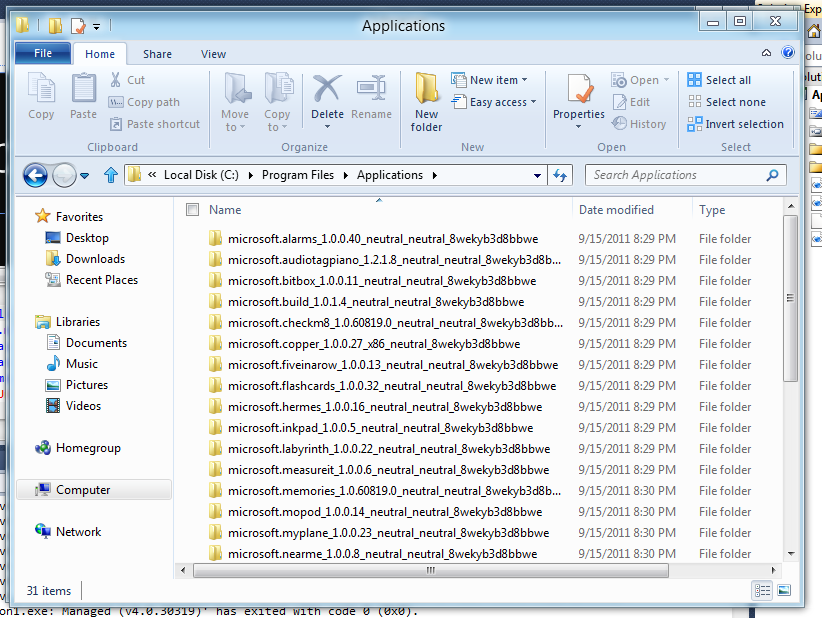
Task: Click Select none in the ribbon
Action: pos(727,102)
